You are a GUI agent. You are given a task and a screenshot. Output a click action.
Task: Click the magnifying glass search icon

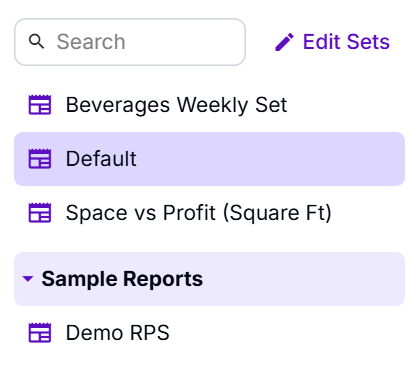click(x=36, y=42)
